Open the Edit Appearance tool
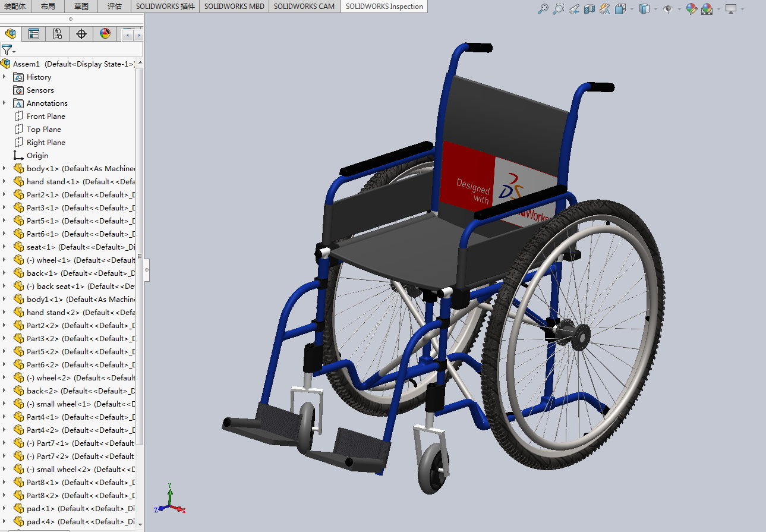766x532 pixels. point(691,9)
